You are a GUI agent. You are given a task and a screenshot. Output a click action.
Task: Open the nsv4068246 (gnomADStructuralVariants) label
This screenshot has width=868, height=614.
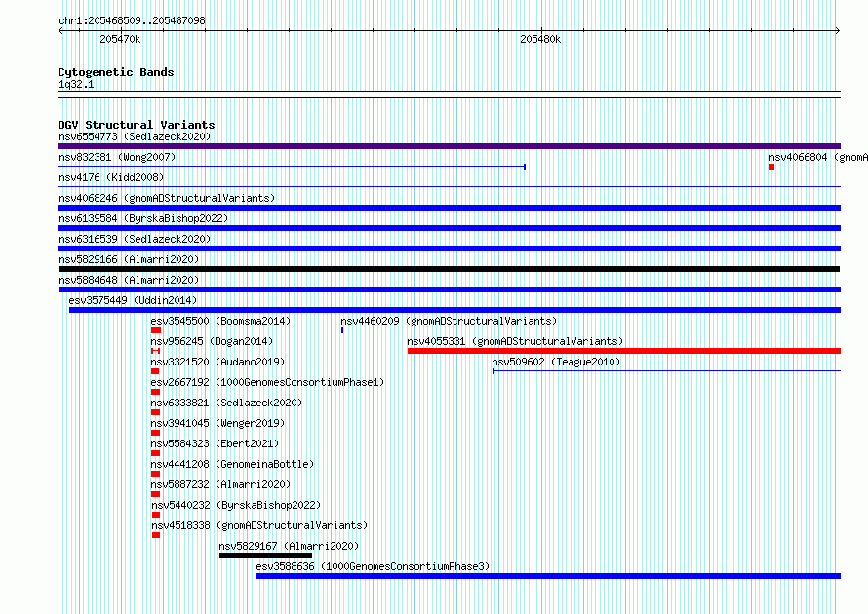tap(167, 198)
